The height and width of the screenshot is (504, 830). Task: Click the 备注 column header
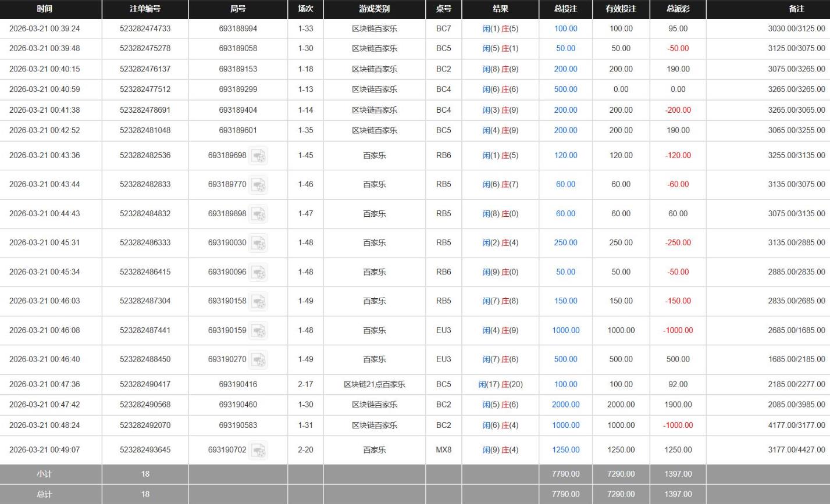[x=796, y=9]
